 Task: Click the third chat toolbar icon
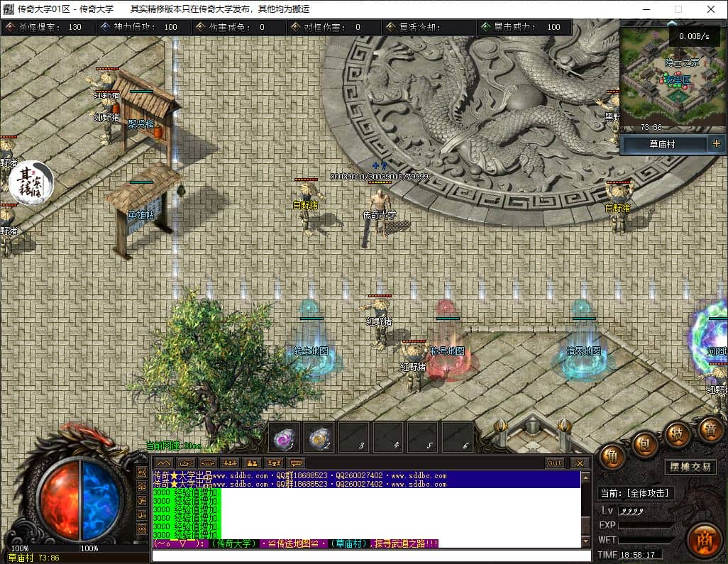tap(208, 463)
